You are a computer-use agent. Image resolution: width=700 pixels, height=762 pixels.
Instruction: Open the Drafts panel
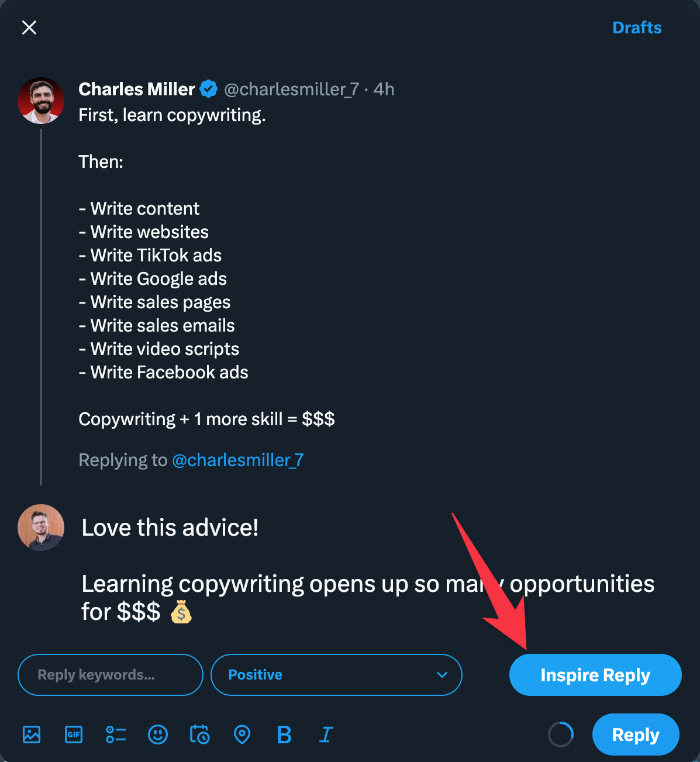pos(637,27)
